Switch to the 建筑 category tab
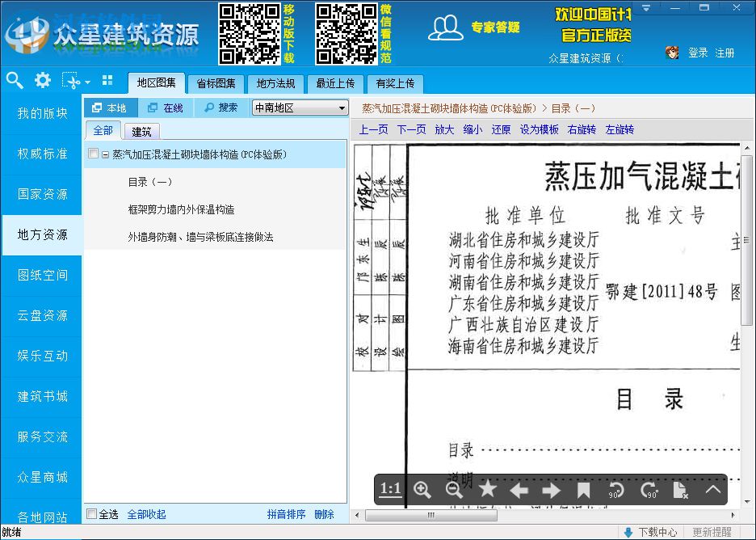Screen dimensions: 756x540 [141, 130]
